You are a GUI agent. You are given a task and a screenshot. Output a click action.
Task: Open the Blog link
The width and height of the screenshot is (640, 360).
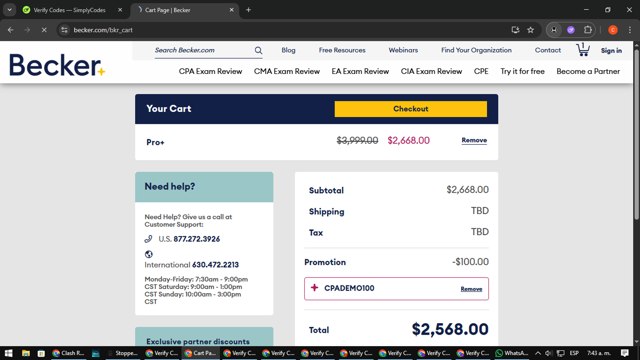pyautogui.click(x=288, y=50)
